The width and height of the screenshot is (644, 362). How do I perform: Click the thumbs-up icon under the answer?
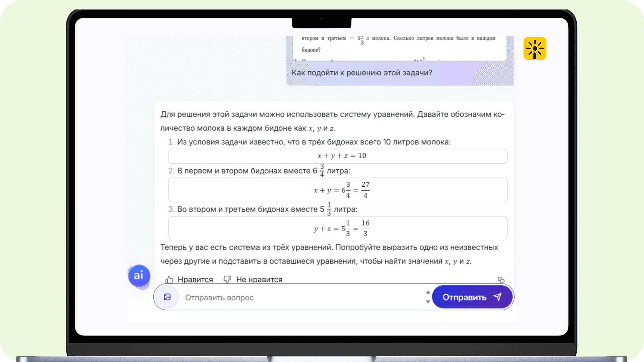[x=169, y=280]
